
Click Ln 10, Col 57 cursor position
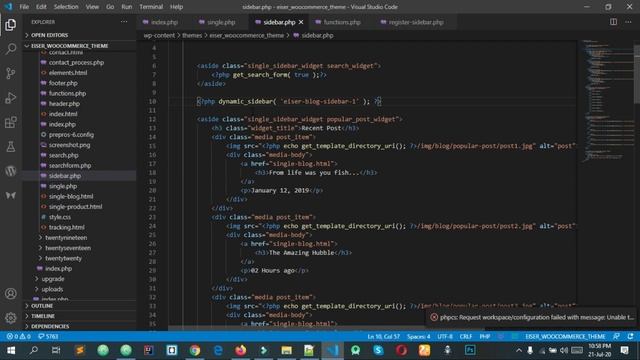point(383,336)
